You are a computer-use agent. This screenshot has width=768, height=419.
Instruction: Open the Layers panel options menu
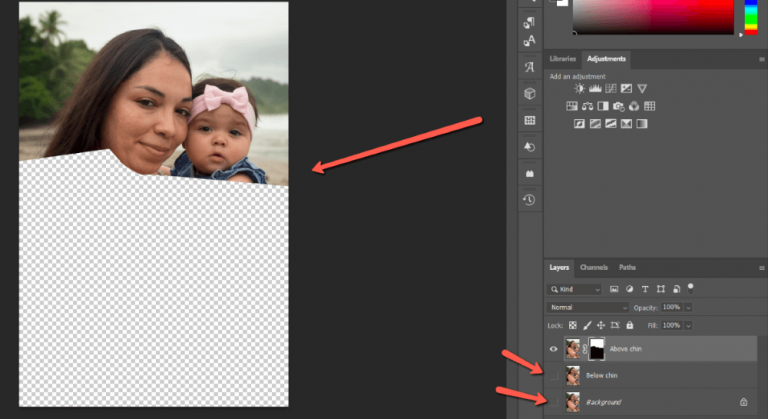761,268
